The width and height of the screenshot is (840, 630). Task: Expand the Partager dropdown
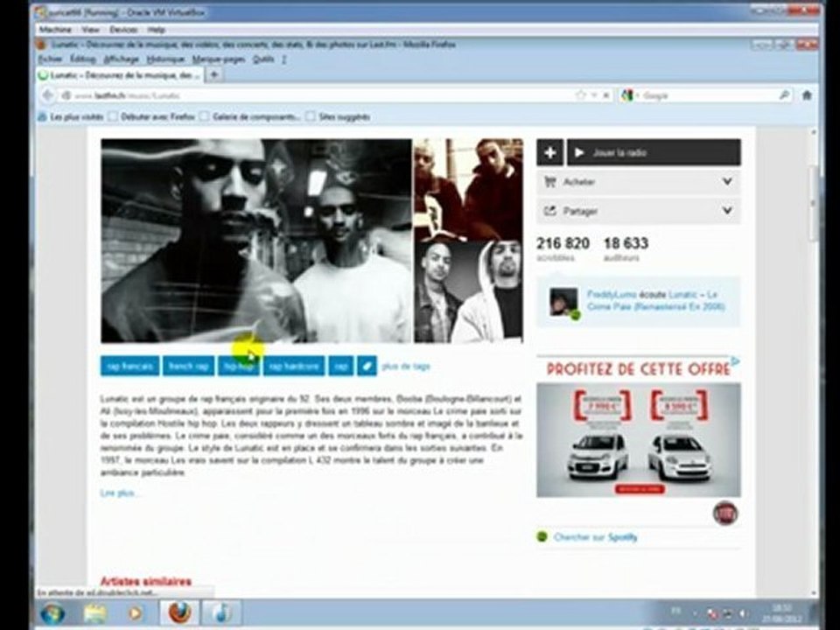coord(727,211)
